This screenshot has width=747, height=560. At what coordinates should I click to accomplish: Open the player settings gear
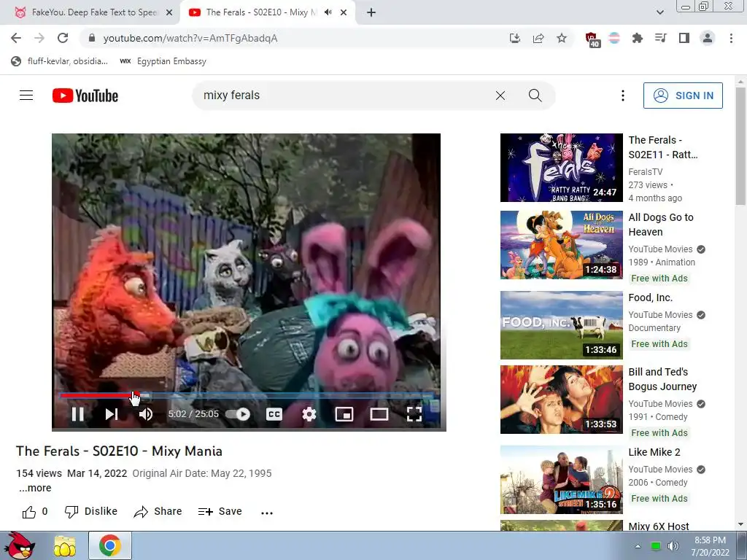pos(309,414)
